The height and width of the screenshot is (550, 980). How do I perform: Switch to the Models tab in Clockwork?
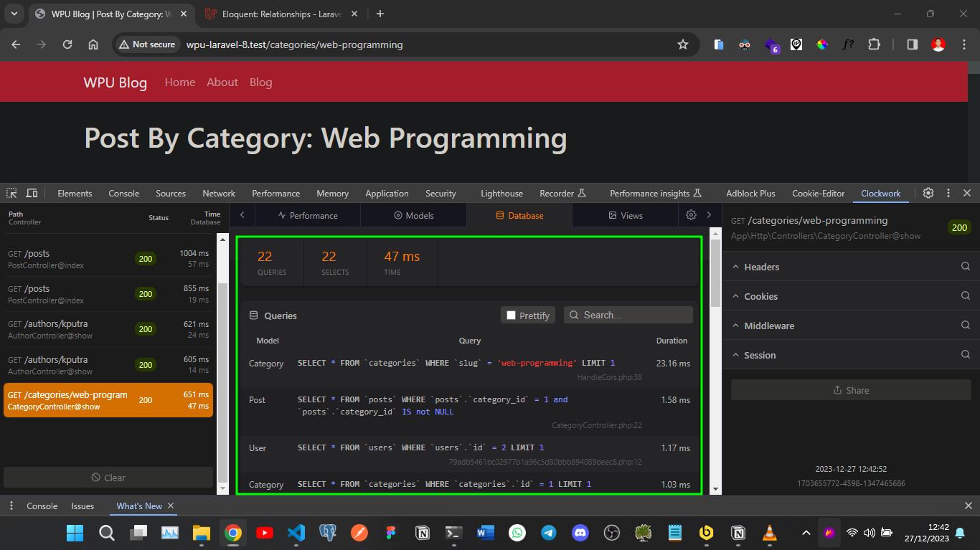413,214
